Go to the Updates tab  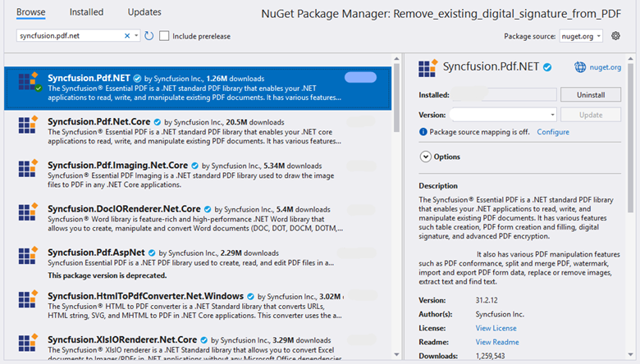click(x=144, y=12)
